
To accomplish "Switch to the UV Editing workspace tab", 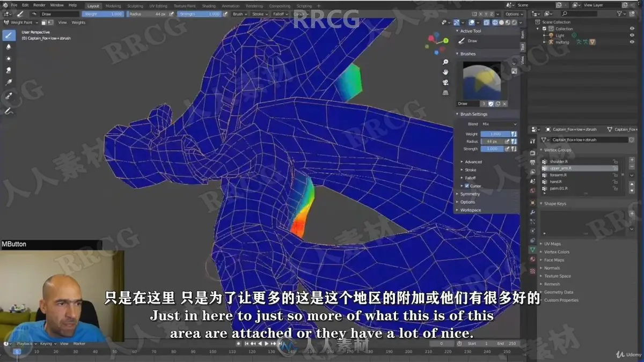I will [158, 6].
